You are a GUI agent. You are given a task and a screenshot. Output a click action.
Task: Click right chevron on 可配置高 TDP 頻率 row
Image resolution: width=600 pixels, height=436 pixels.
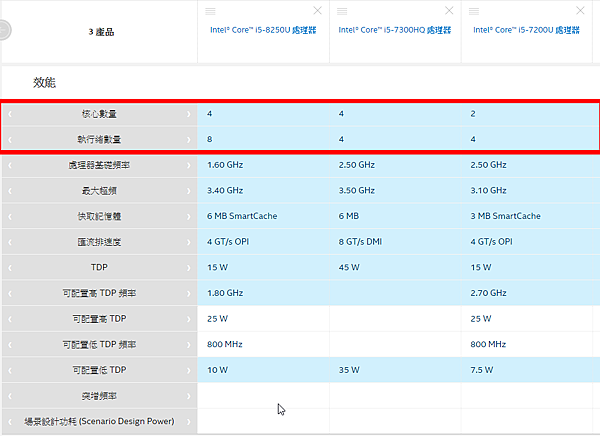(189, 293)
